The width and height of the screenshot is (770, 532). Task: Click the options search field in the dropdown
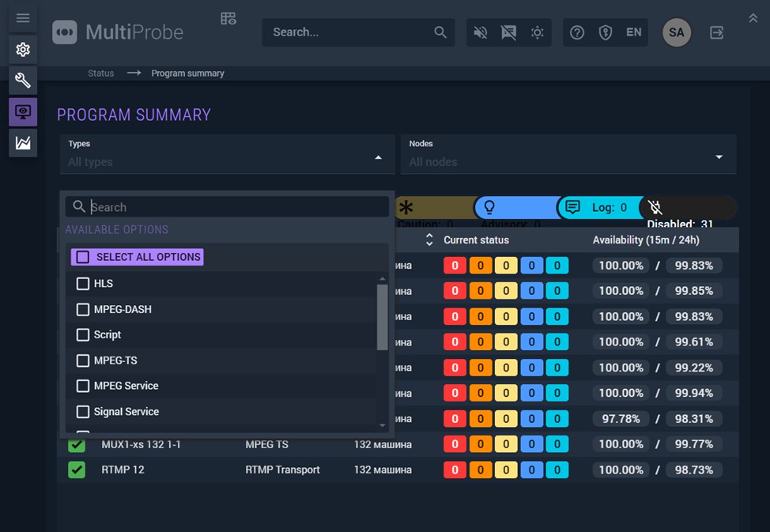tap(237, 207)
